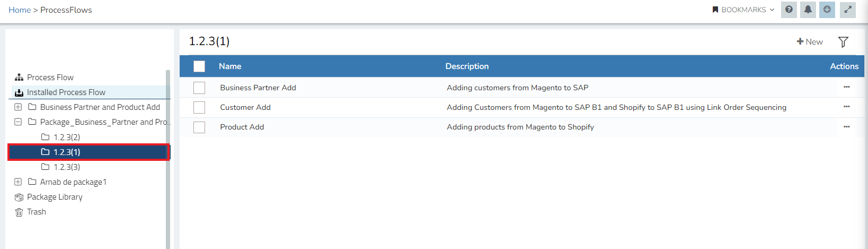
Task: Open Trash in the sidebar
Action: (36, 212)
